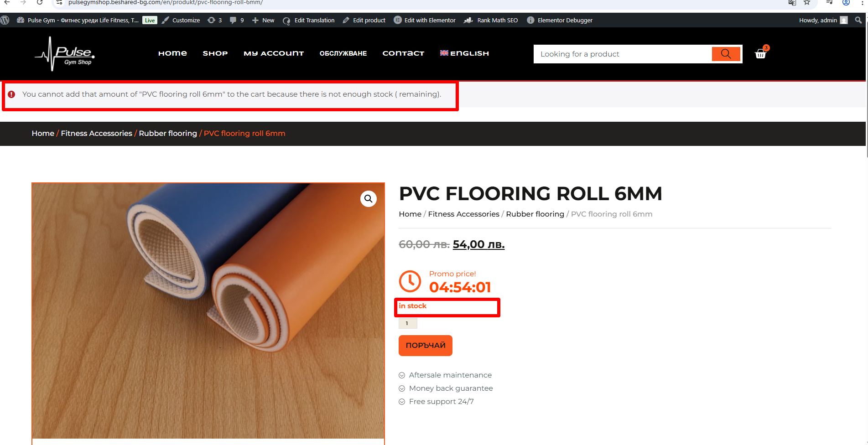
Task: Open the PVC flooring roll product image
Action: point(208,310)
